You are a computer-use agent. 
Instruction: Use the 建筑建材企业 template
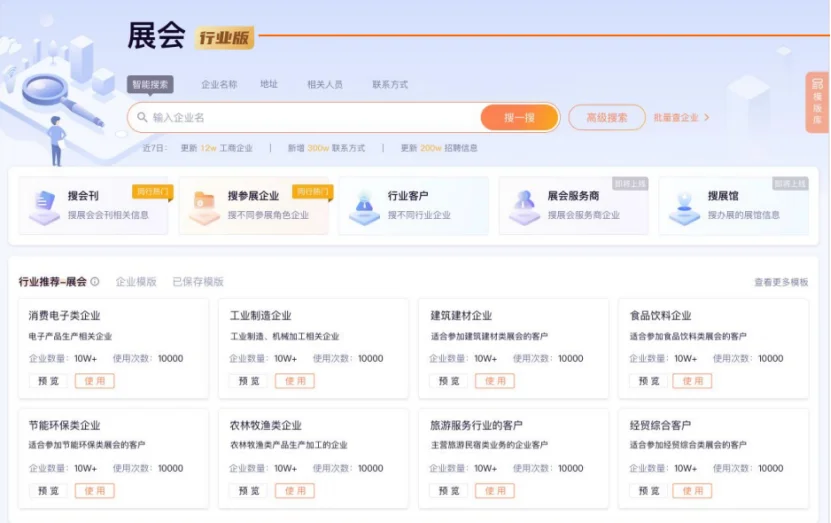(494, 380)
